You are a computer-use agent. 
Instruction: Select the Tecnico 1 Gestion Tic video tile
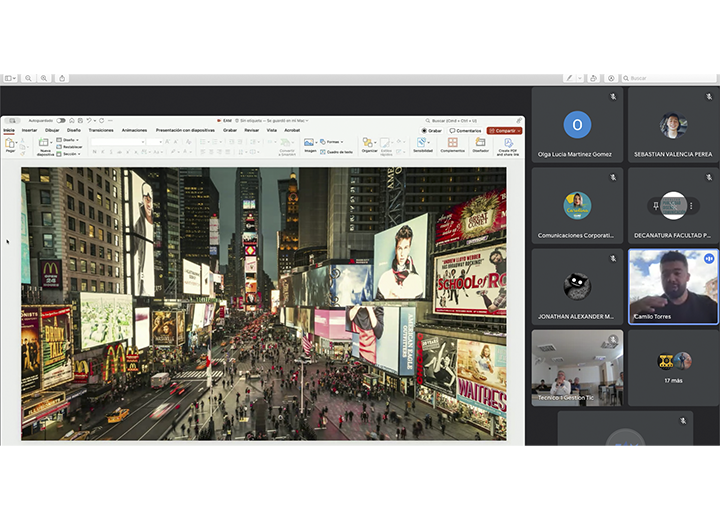tap(577, 368)
